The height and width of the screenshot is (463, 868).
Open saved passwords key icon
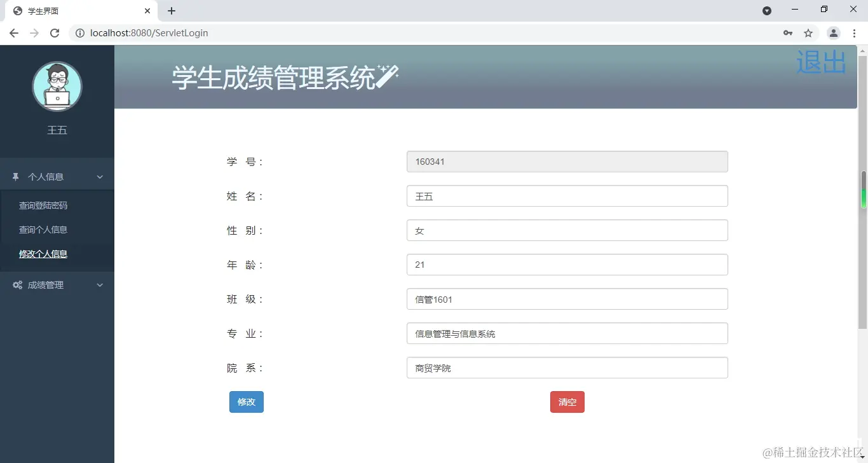[788, 33]
